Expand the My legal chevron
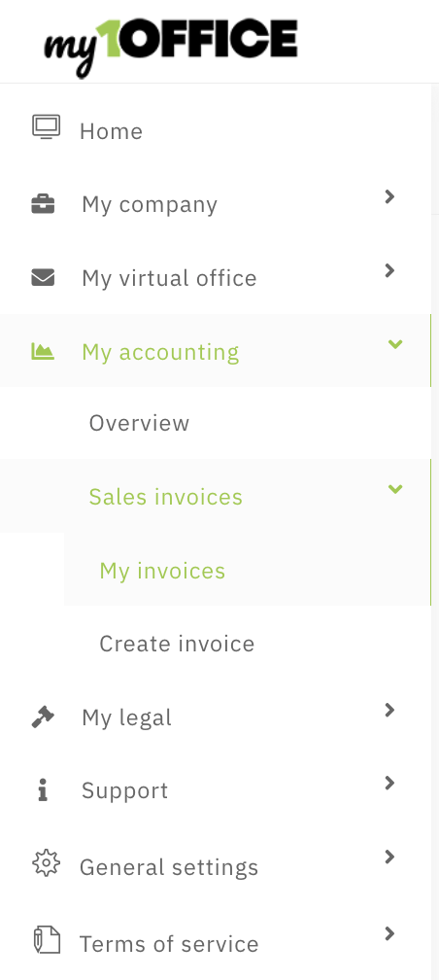Image resolution: width=439 pixels, height=980 pixels. [389, 710]
